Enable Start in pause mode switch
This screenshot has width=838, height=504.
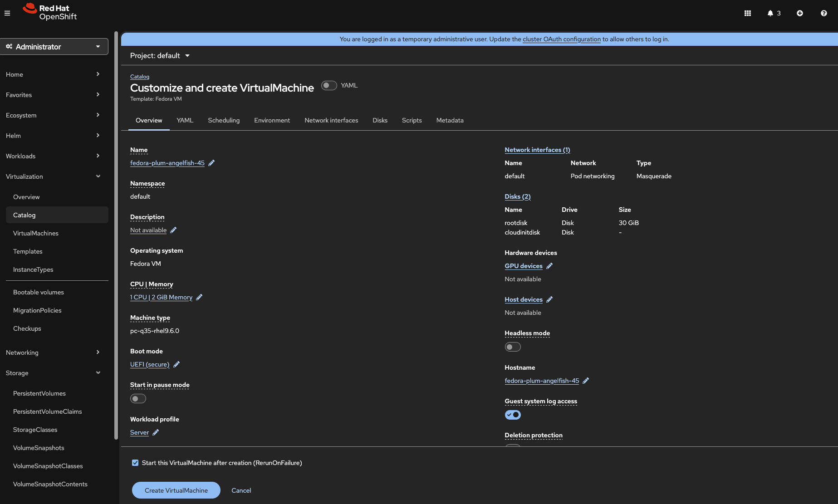[x=138, y=399]
